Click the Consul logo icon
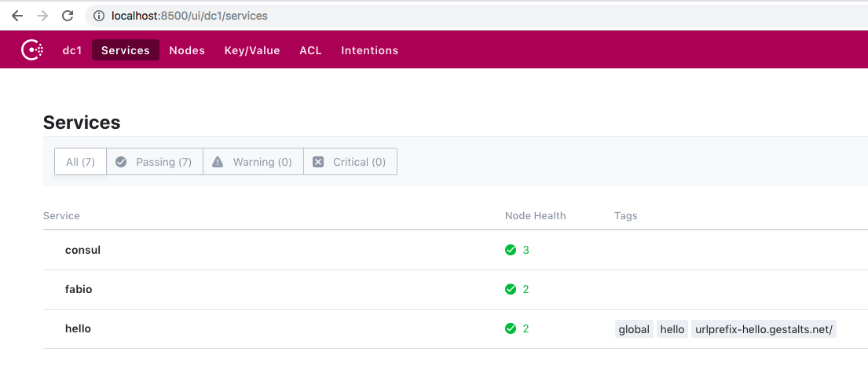The image size is (868, 374). (32, 50)
